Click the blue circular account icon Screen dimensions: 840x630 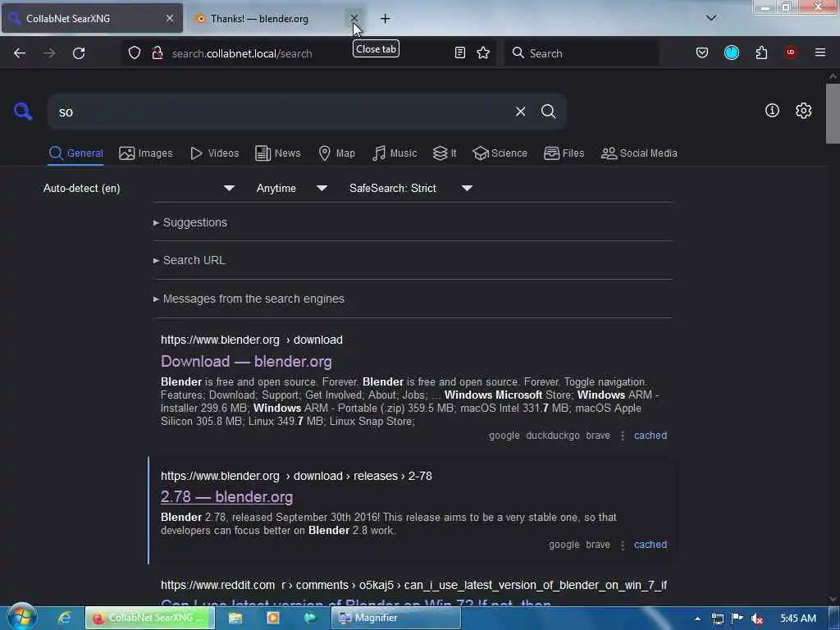click(731, 52)
